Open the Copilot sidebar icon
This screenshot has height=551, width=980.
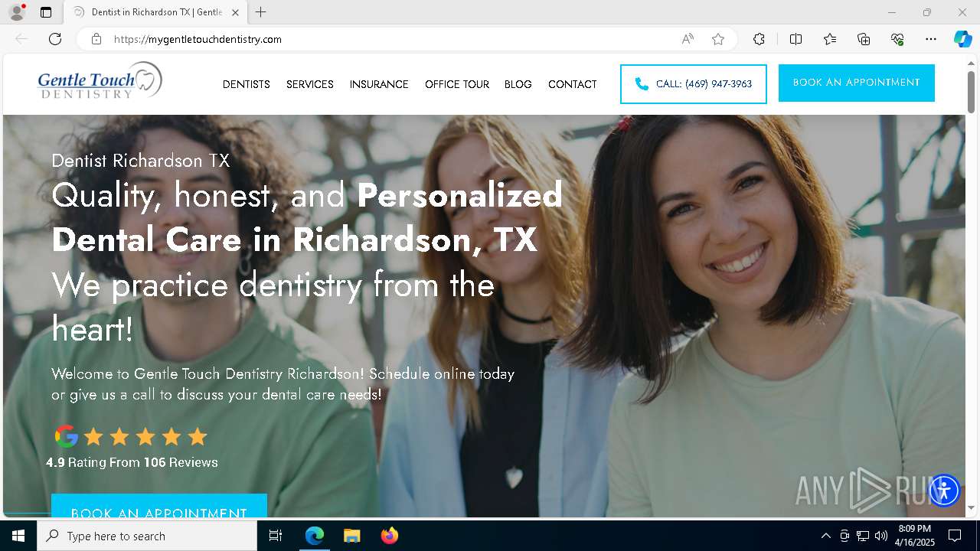pyautogui.click(x=962, y=39)
